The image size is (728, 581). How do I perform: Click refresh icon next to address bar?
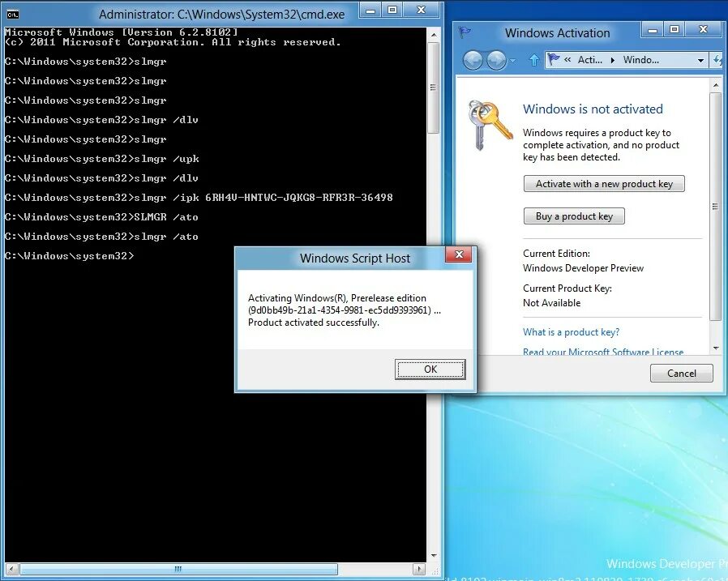[x=717, y=60]
